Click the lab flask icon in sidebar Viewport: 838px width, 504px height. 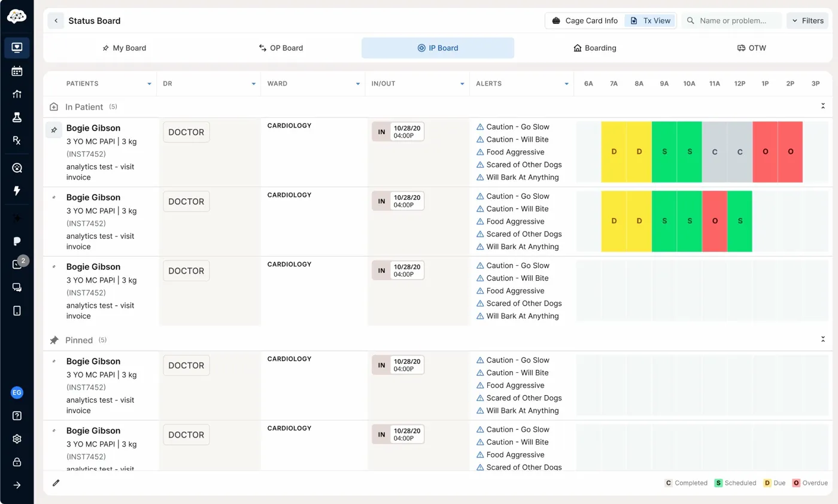(x=17, y=117)
